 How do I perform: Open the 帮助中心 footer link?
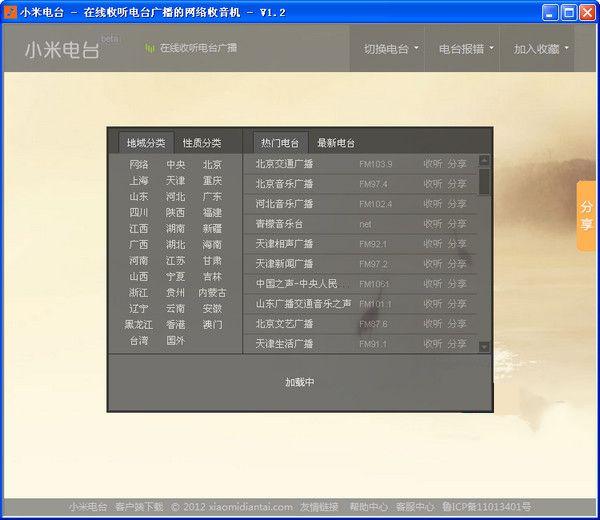[368, 507]
